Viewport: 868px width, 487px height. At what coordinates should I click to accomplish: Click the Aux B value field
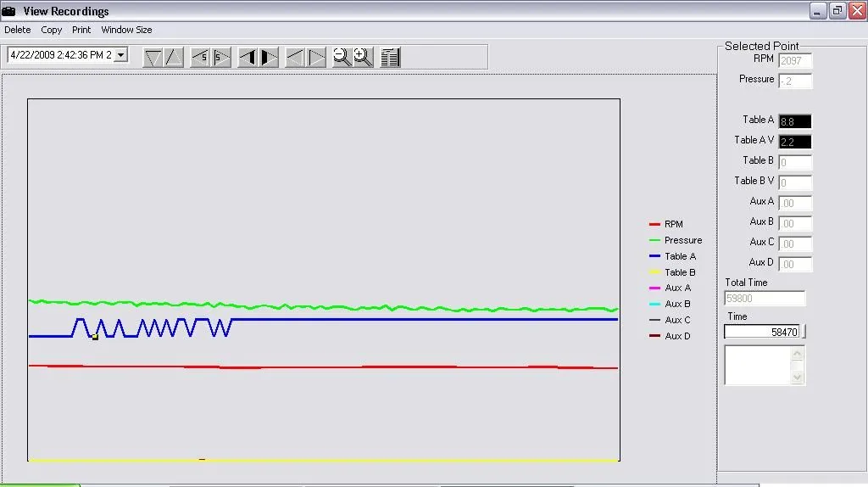(x=795, y=223)
